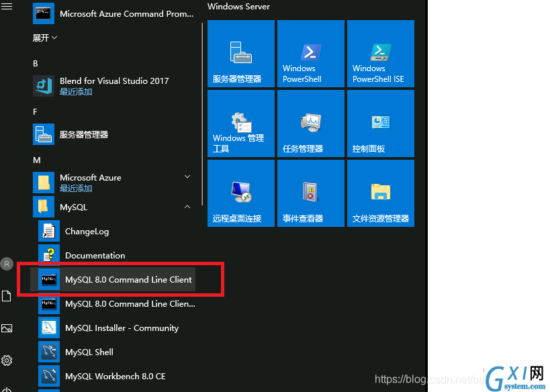Open Documents from the left rail icon

point(7,296)
